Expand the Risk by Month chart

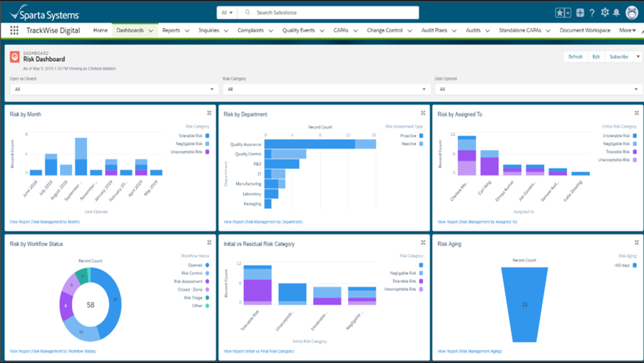pyautogui.click(x=209, y=113)
